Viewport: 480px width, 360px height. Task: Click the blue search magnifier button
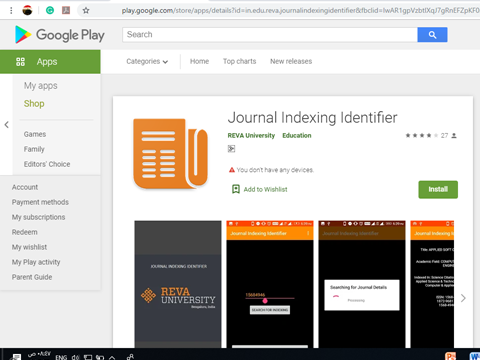tap(432, 35)
